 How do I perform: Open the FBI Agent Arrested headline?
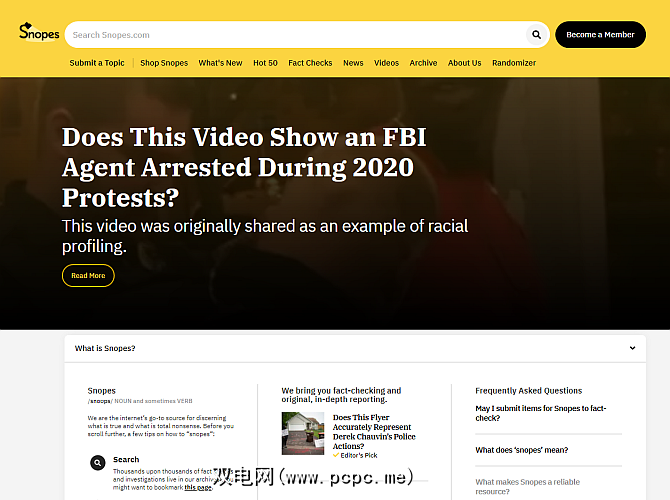pyautogui.click(x=244, y=167)
